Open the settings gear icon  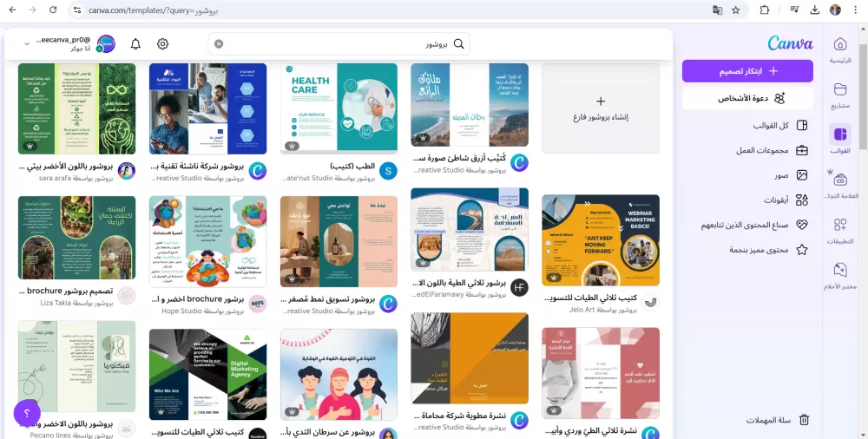tap(162, 43)
